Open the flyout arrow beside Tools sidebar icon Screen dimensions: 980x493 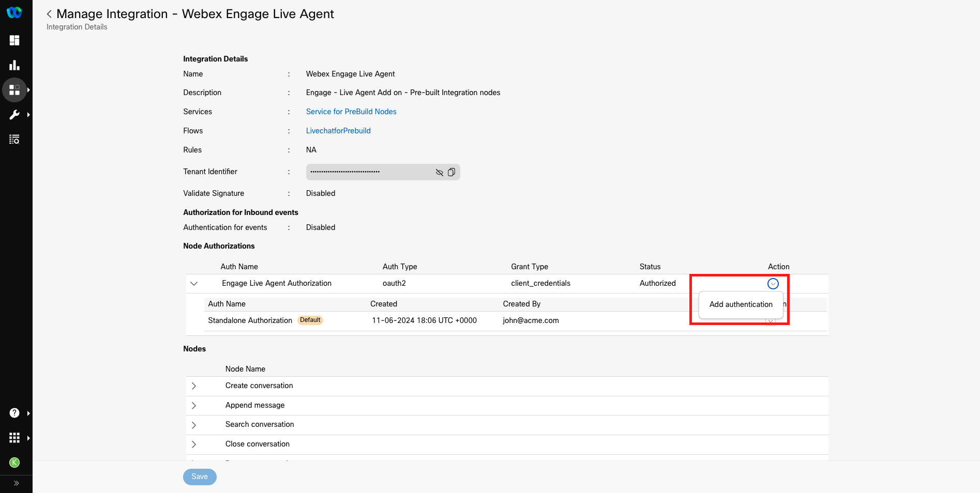pos(28,115)
